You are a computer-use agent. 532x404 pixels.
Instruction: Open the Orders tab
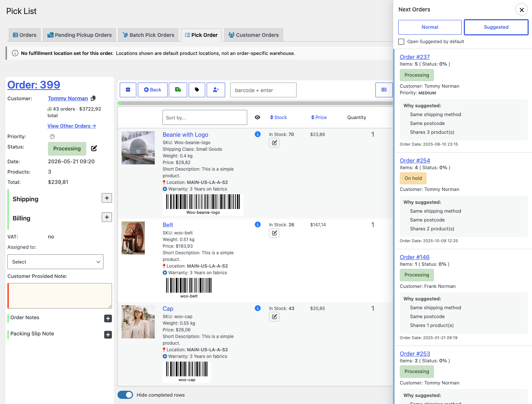[25, 35]
